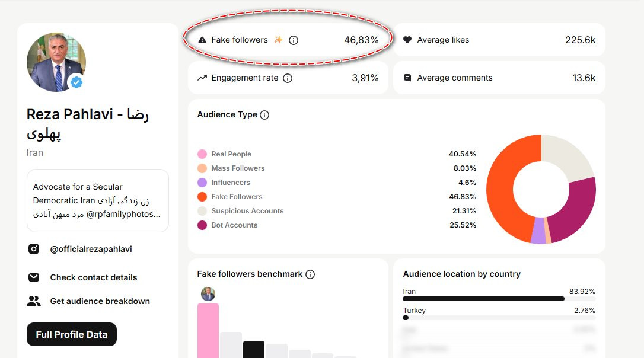Click the Bot Accounts magenta legend swatch

(x=202, y=225)
